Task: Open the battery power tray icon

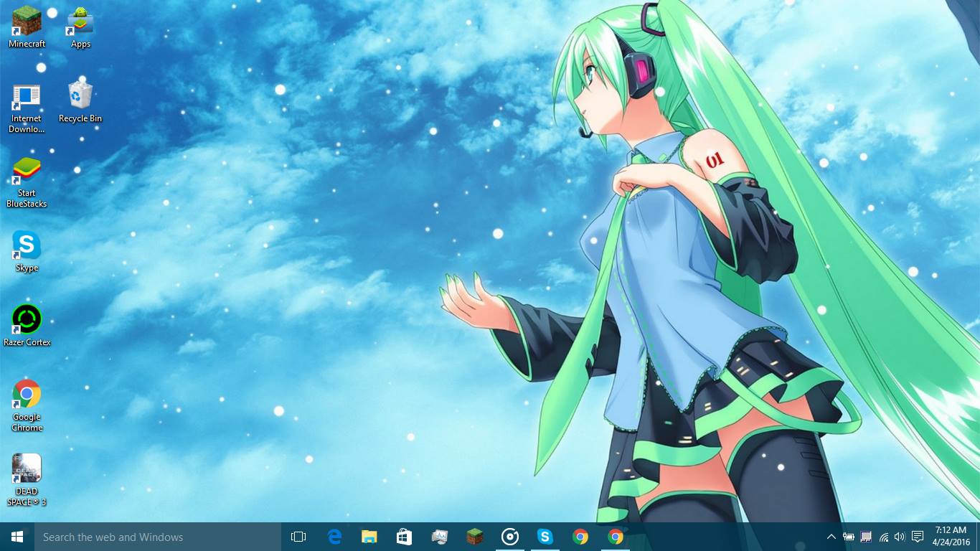Action: point(849,537)
